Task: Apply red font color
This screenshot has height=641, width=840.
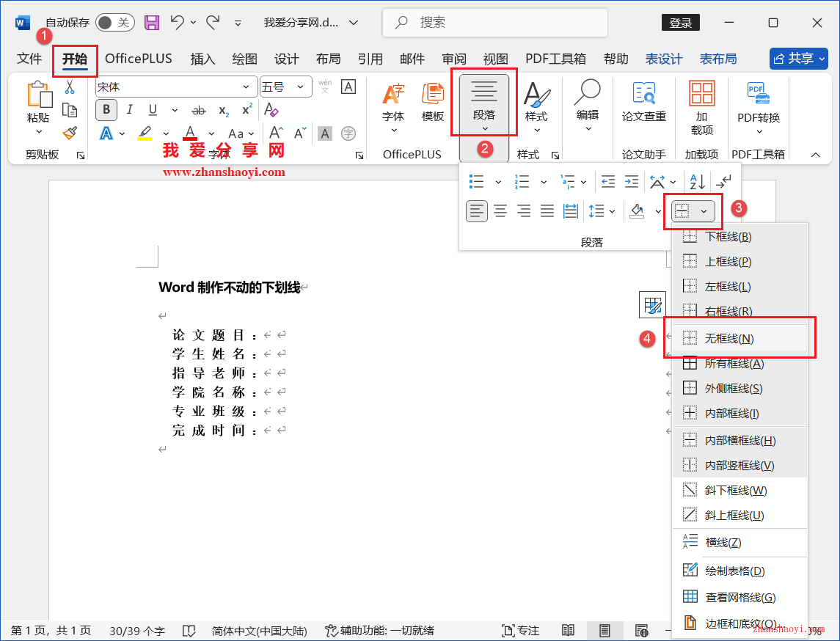Action: [190, 133]
